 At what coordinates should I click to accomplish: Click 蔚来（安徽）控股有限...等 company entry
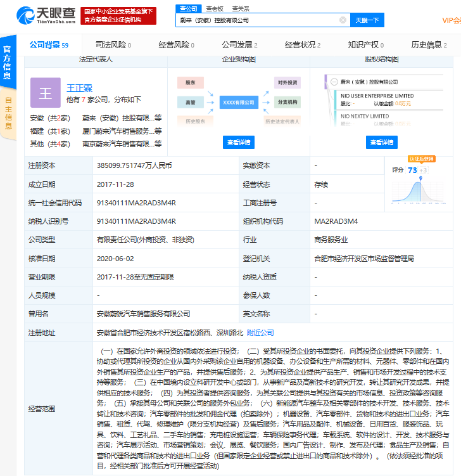coord(122,118)
